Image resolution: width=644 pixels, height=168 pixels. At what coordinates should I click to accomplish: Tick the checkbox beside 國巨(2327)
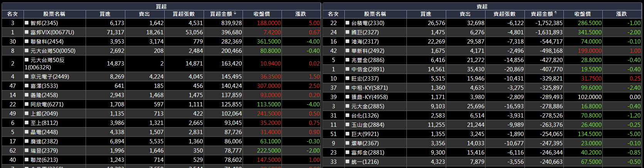(347, 32)
